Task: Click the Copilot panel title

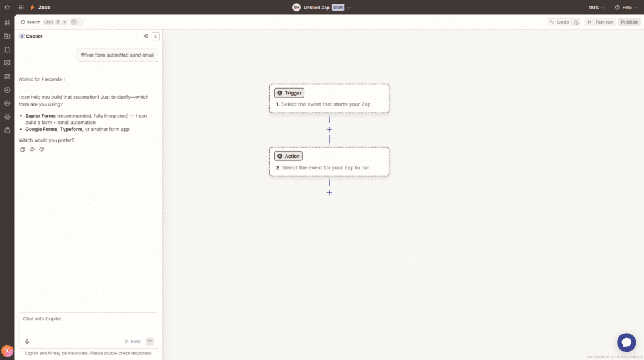Action: click(34, 36)
